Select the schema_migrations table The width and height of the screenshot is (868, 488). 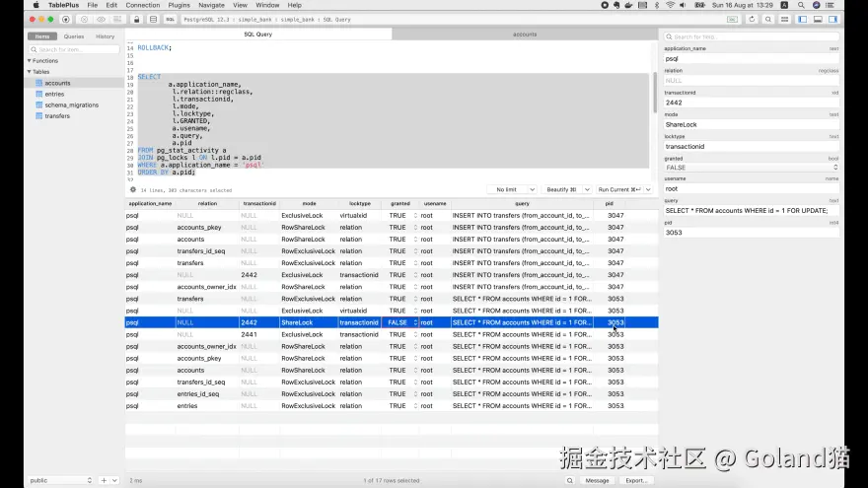click(71, 105)
